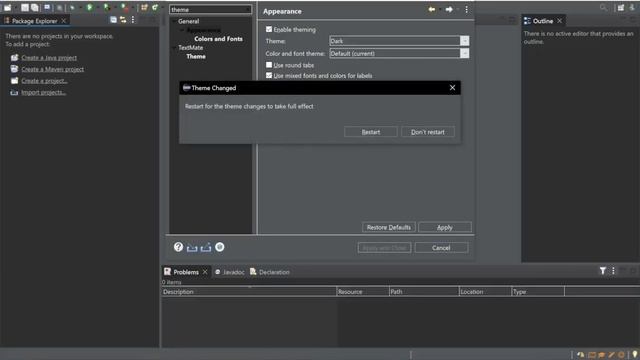This screenshot has width=640, height=360.
Task: Collapse the TextMate node in preferences tree
Action: tap(174, 48)
